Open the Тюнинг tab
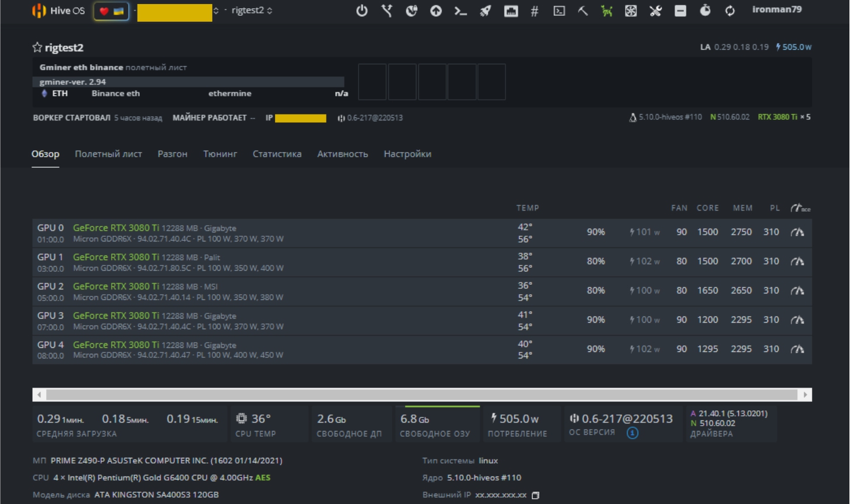Screen dimensions: 850x504 (220, 154)
